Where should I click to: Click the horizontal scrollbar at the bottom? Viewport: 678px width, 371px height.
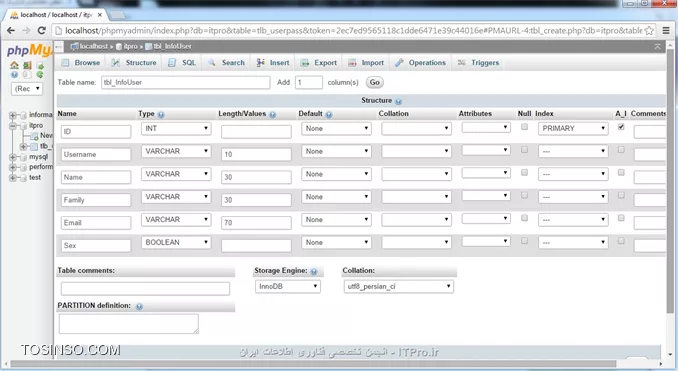(x=313, y=364)
